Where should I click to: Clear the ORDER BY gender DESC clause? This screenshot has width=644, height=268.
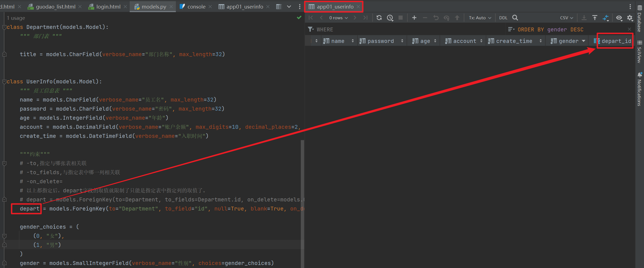pyautogui.click(x=629, y=29)
